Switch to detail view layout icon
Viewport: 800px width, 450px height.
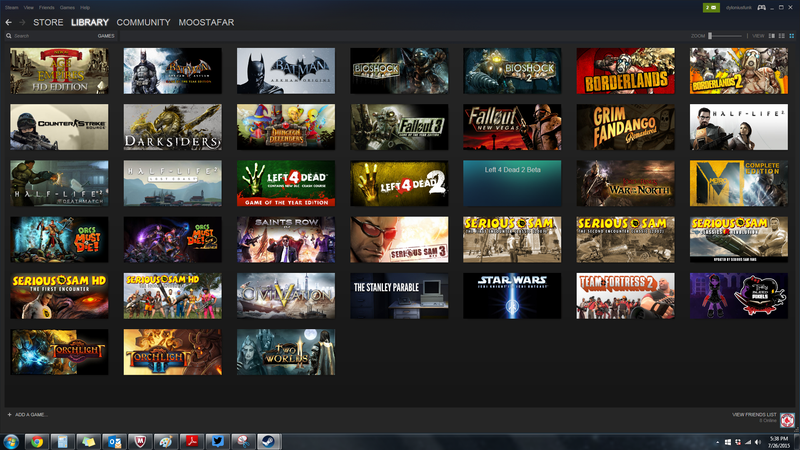coord(771,36)
